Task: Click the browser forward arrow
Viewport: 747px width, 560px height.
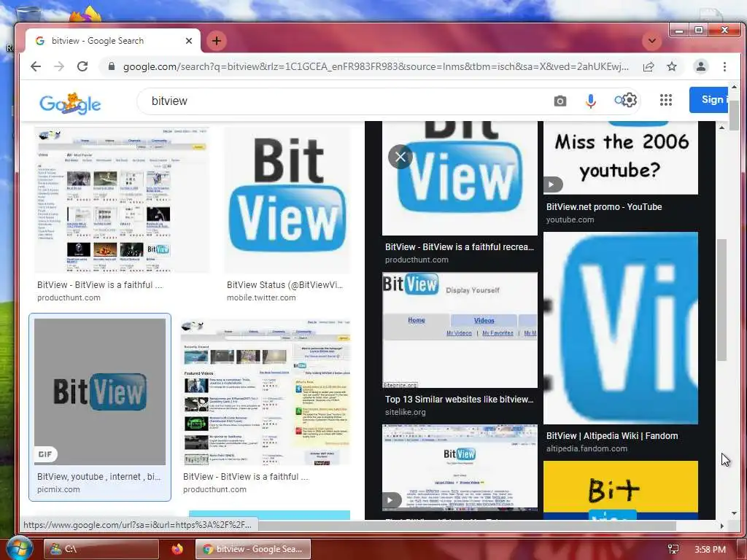Action: (59, 66)
